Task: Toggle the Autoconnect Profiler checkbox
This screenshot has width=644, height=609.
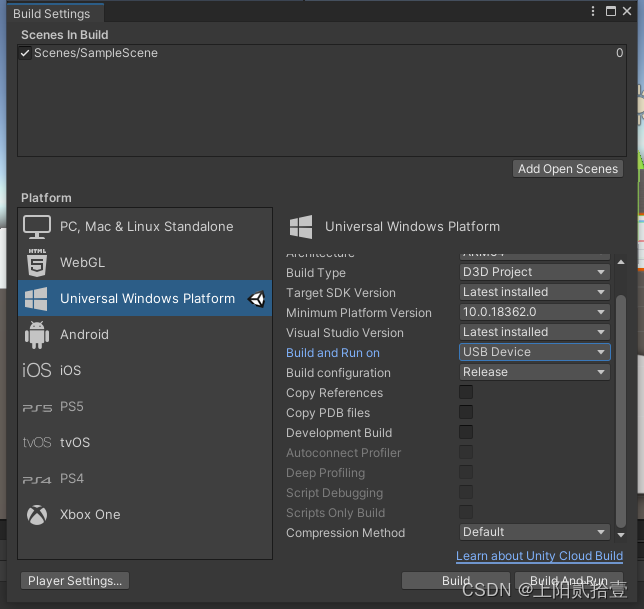Action: click(x=466, y=452)
